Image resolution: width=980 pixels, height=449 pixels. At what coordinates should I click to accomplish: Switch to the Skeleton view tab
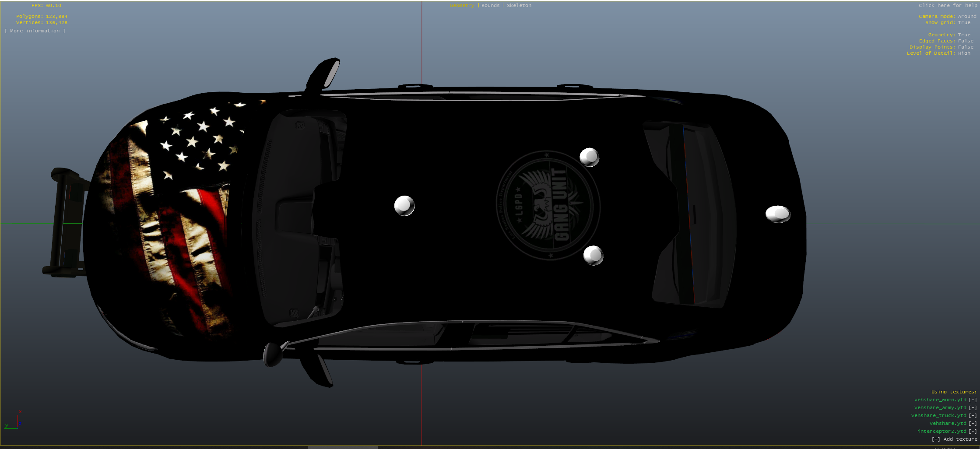click(x=519, y=6)
